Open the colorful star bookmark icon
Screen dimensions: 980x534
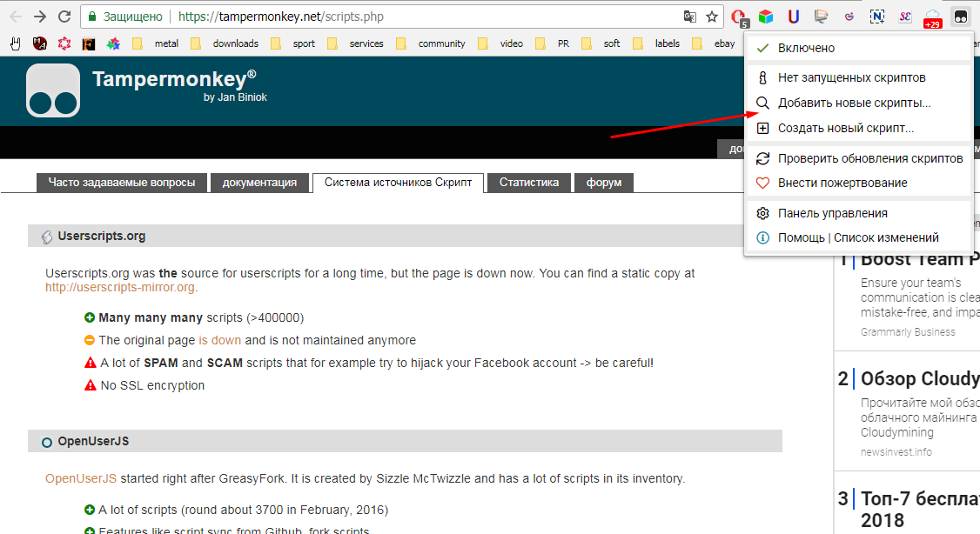pos(113,43)
